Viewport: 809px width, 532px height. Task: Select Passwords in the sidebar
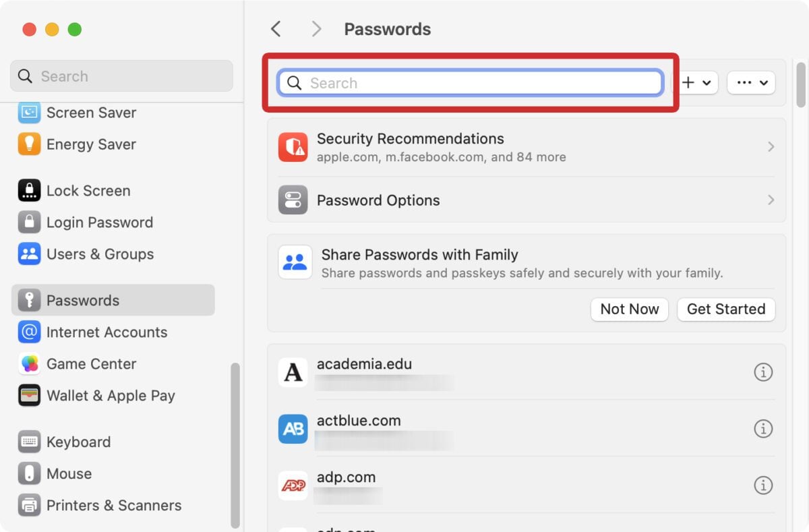[83, 300]
